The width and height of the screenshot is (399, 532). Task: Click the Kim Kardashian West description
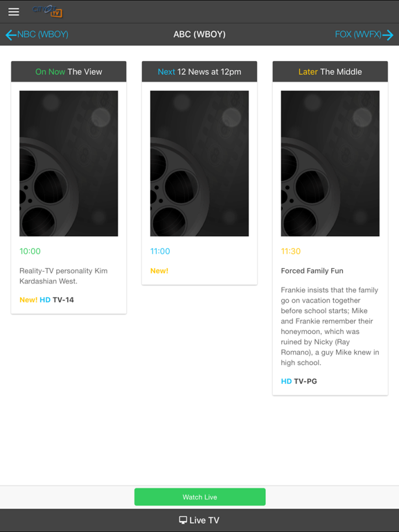coord(64,276)
